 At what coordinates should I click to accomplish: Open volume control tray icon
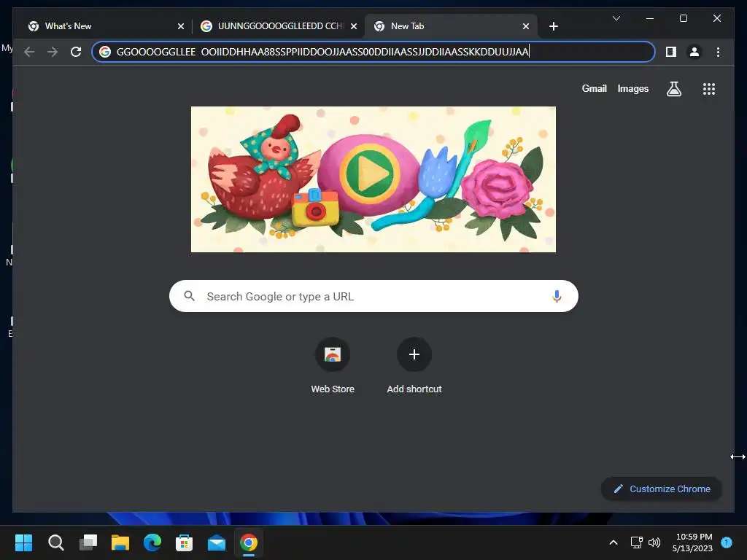(654, 542)
